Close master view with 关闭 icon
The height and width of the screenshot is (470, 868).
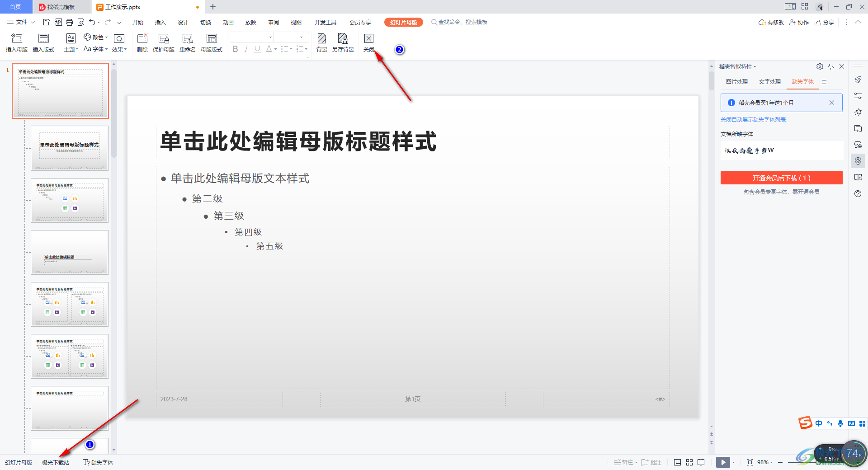pos(369,43)
